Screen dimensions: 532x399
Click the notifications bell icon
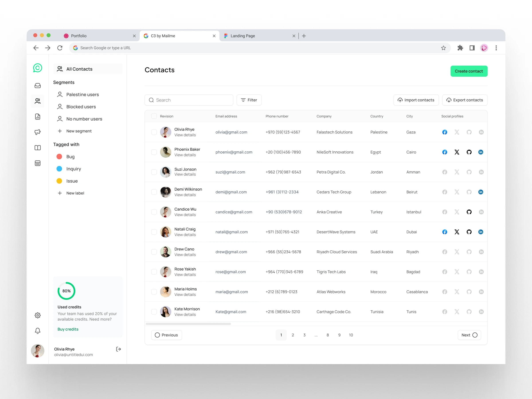[x=37, y=331]
